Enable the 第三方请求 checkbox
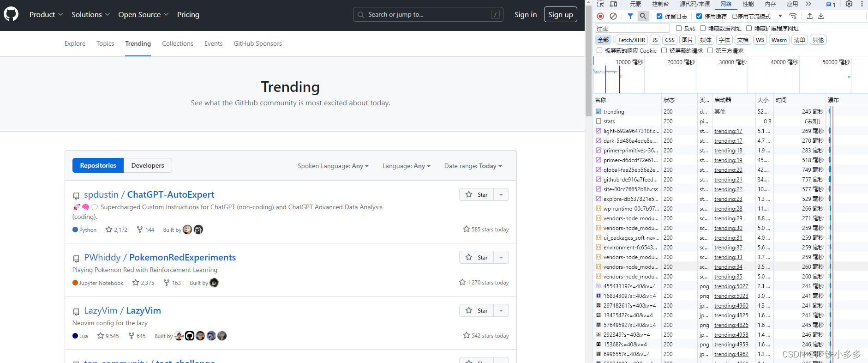Image resolution: width=868 pixels, height=363 pixels. [710, 50]
